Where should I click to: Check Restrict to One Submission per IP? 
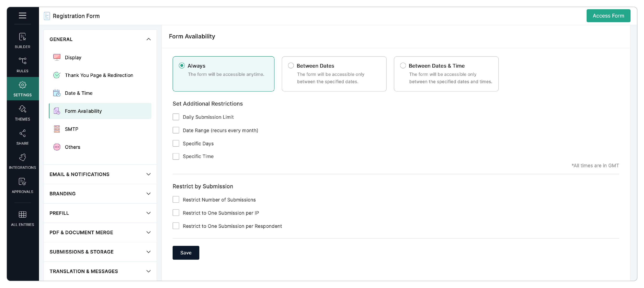[x=176, y=212]
